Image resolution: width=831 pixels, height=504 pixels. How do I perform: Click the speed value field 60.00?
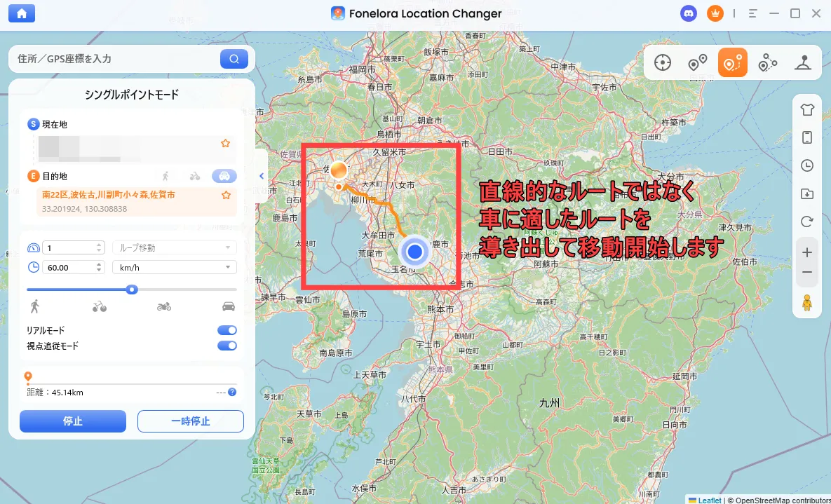72,268
